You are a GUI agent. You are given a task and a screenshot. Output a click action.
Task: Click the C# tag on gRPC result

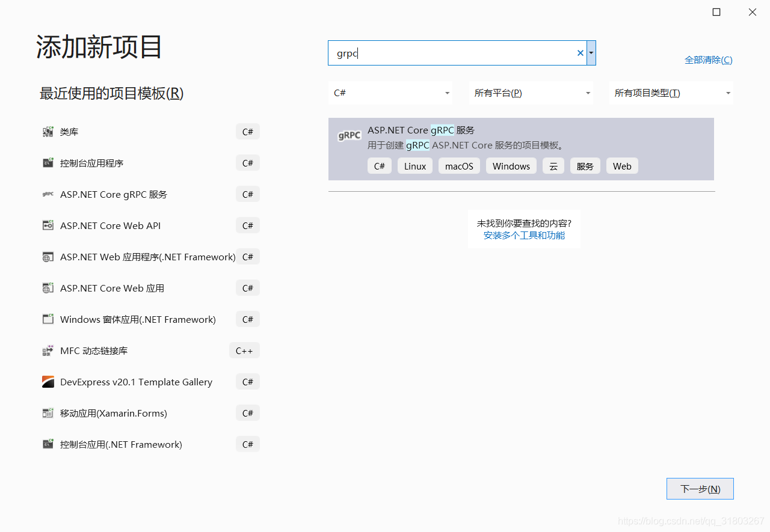click(380, 167)
